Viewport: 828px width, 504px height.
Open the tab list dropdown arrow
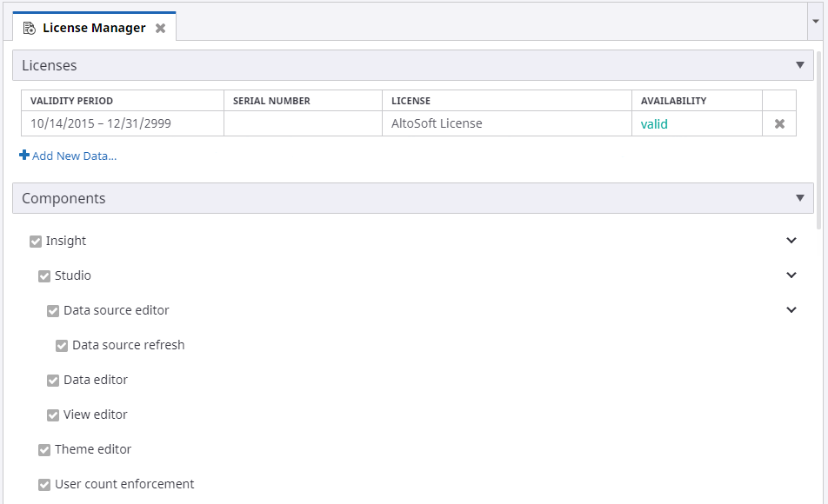tap(817, 20)
